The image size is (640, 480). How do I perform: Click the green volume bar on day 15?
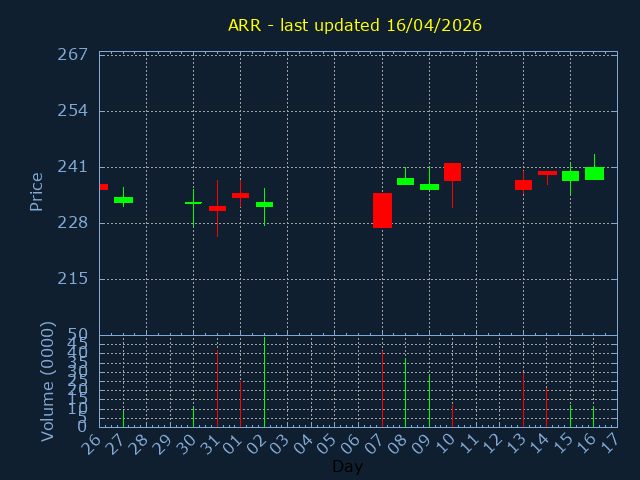(570, 415)
